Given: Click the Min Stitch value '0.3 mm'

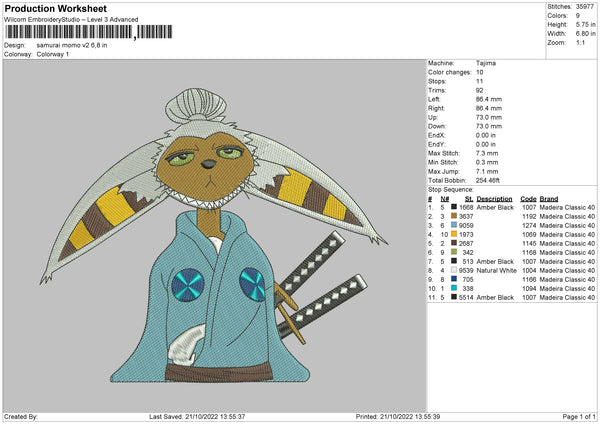Looking at the screenshot, I should [x=487, y=162].
